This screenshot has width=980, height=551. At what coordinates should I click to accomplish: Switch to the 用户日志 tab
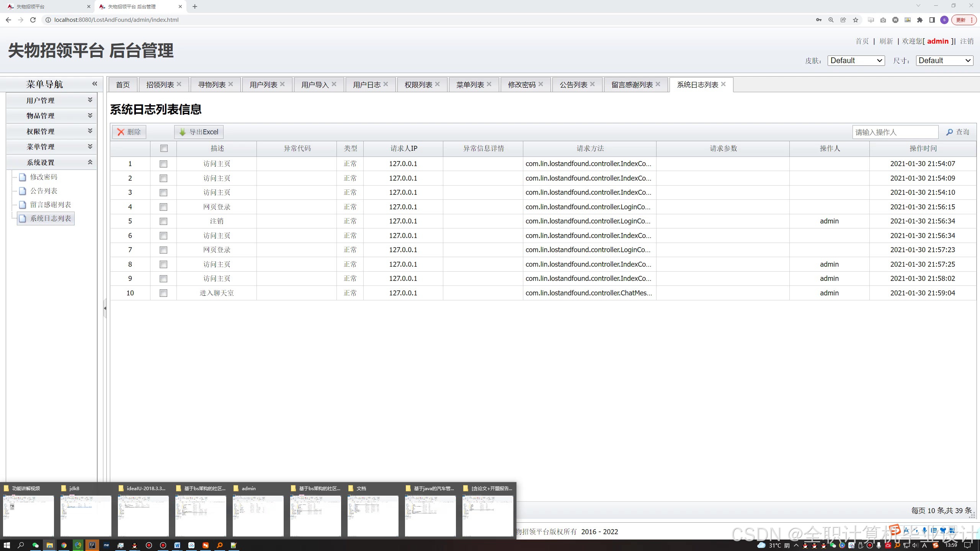click(366, 85)
